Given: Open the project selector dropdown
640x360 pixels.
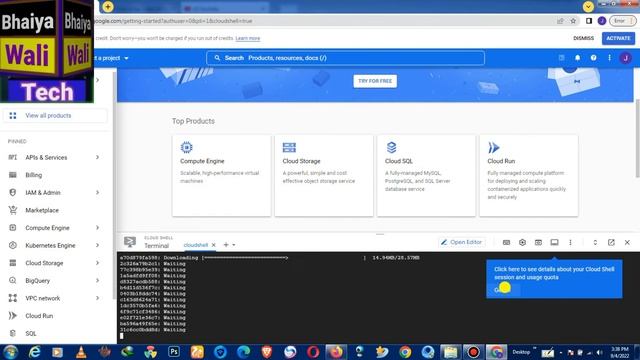Looking at the screenshot, I should tap(112, 58).
